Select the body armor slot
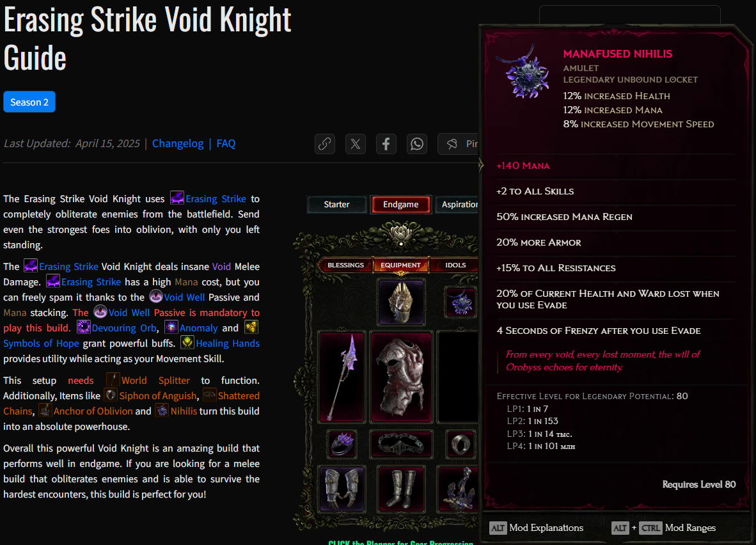 click(x=401, y=377)
